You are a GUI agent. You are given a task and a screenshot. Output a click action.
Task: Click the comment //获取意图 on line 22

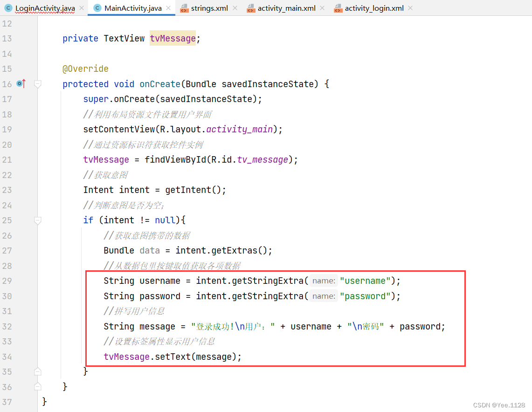(105, 175)
